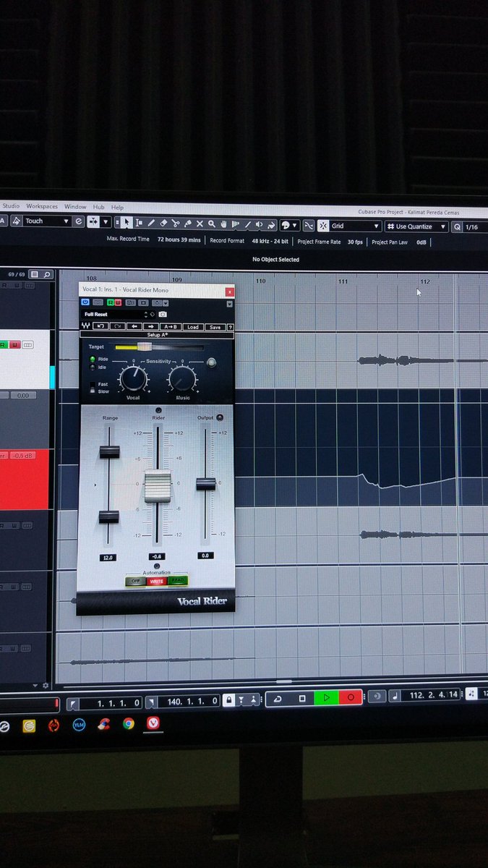Open the plugin window functions dropdown arrow
This screenshot has width=488, height=868.
pyautogui.click(x=230, y=304)
